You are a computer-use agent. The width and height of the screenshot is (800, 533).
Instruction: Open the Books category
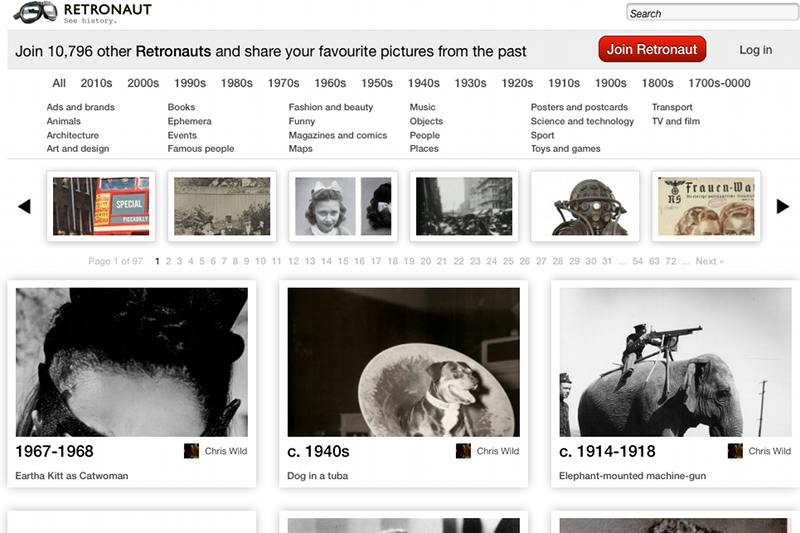tap(181, 107)
